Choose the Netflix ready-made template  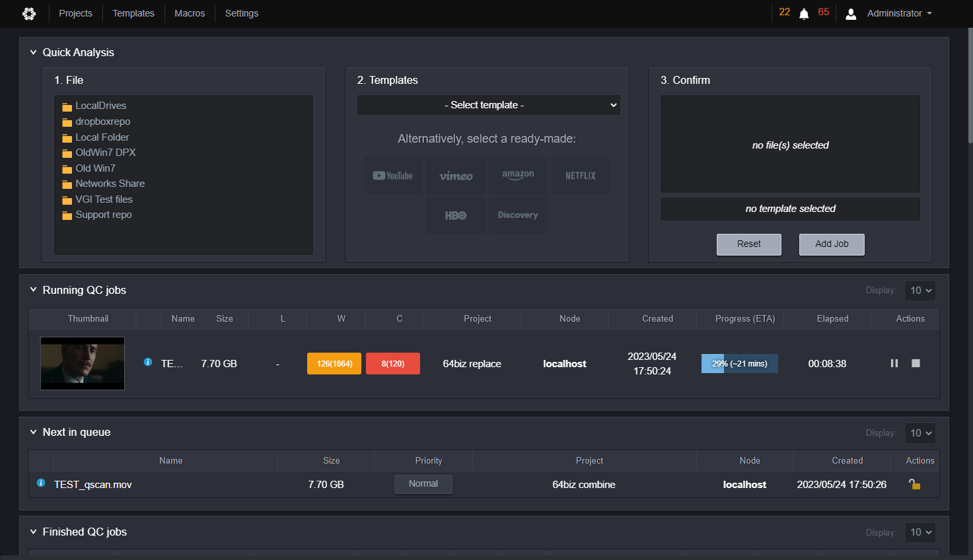(581, 176)
